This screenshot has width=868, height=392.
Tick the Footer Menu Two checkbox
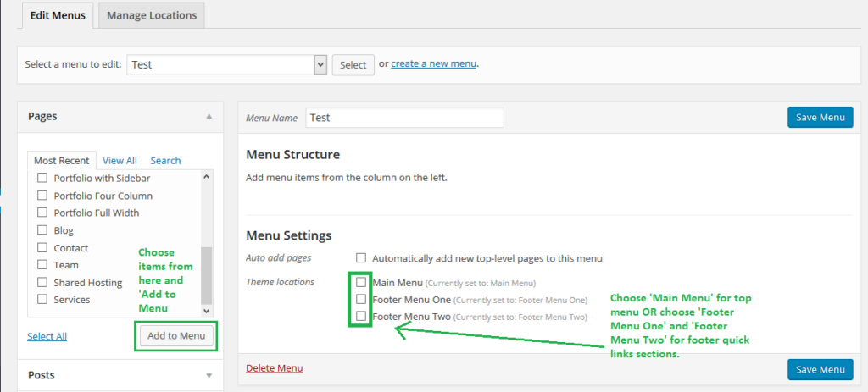(x=361, y=316)
